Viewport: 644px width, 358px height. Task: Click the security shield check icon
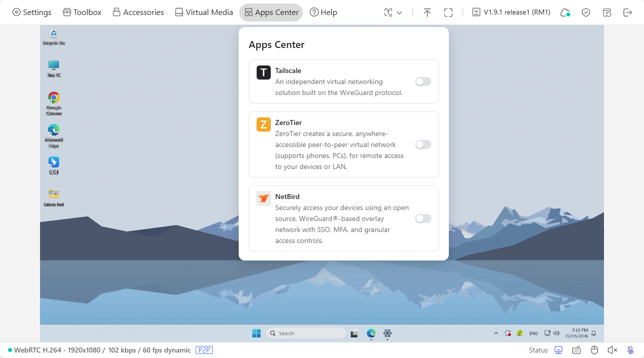click(x=586, y=12)
